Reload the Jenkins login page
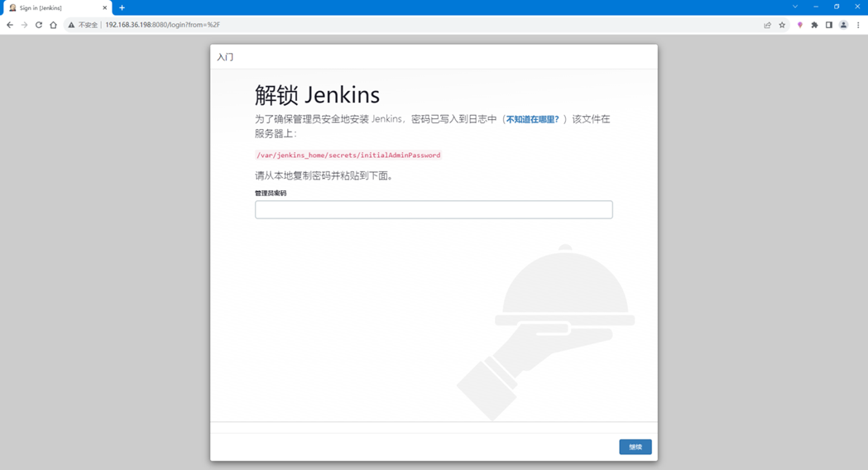 (39, 25)
